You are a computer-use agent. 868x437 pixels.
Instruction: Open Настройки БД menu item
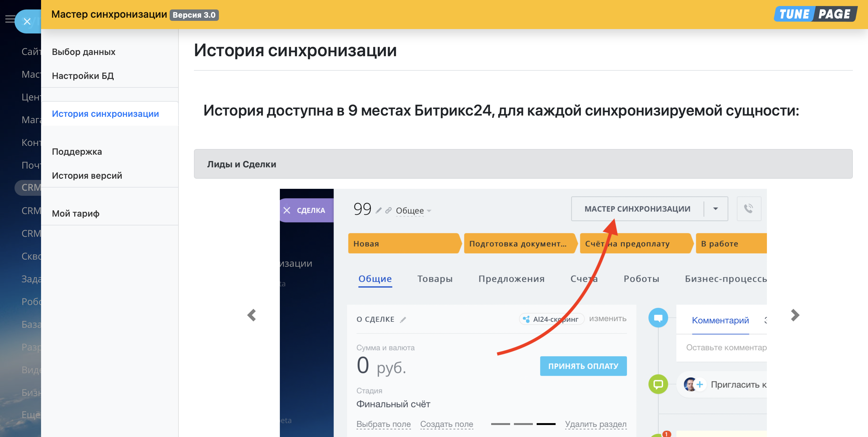tap(83, 76)
